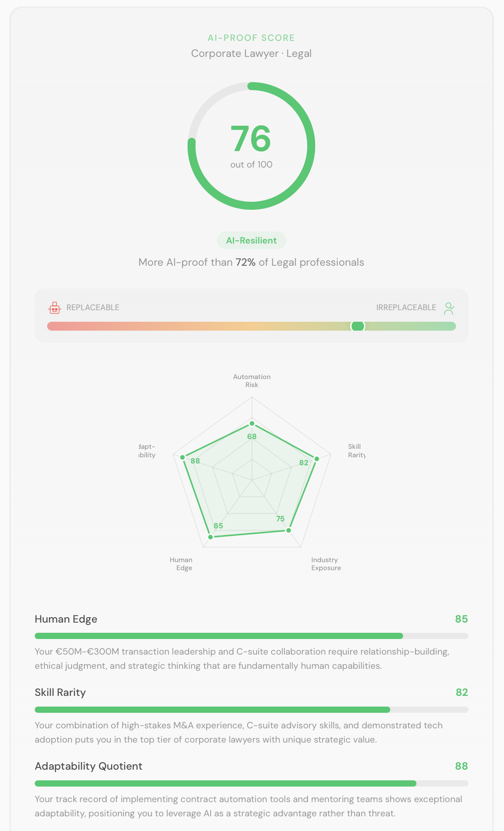
Task: Click the Industry Exposure data point showing 75
Action: coord(288,530)
